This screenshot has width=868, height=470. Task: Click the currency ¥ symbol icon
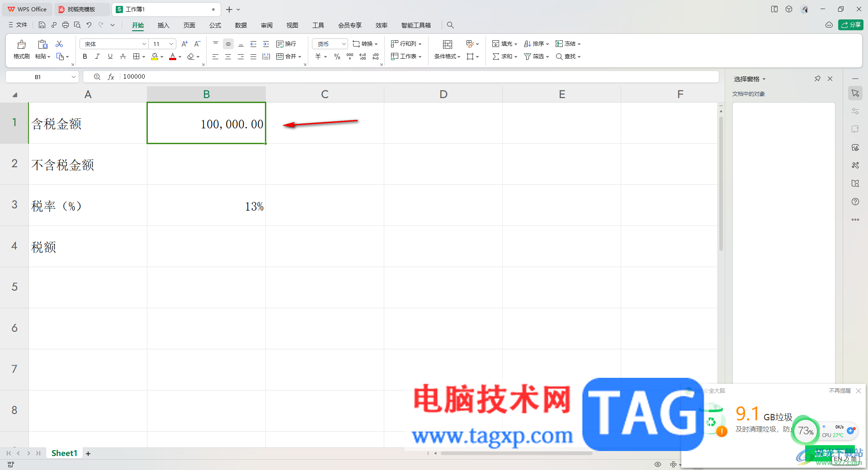[318, 56]
